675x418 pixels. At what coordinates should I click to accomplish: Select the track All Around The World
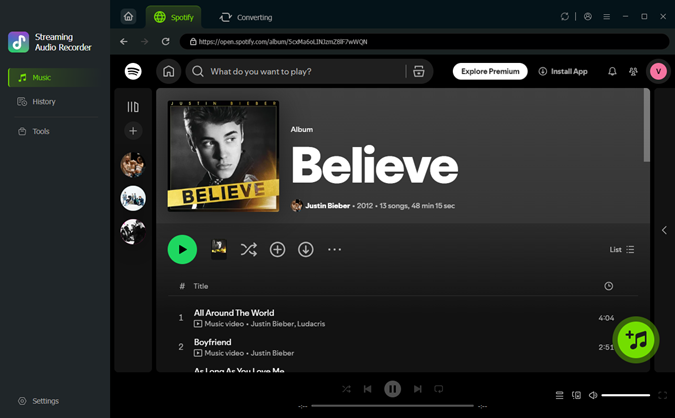234,313
